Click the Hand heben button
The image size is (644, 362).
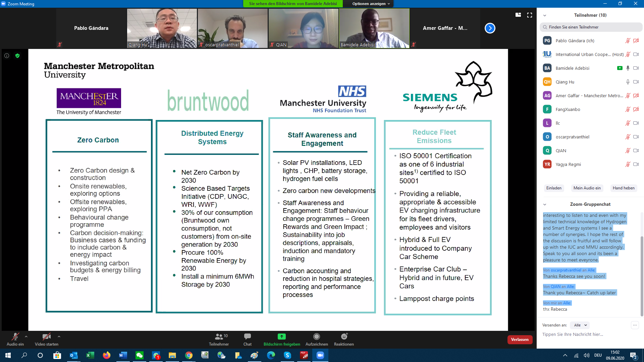[x=623, y=188]
